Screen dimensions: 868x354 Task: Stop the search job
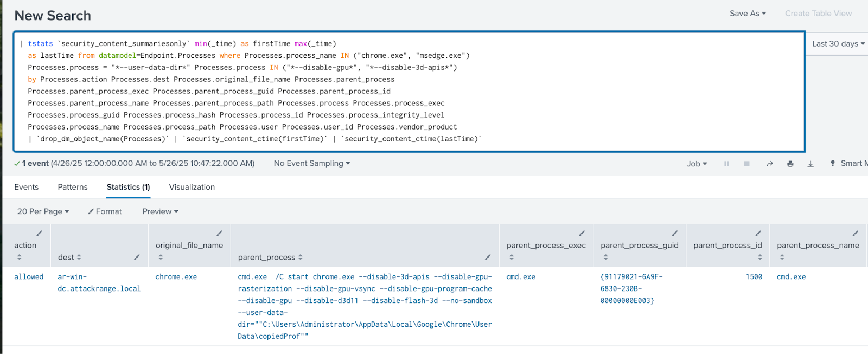pos(747,164)
